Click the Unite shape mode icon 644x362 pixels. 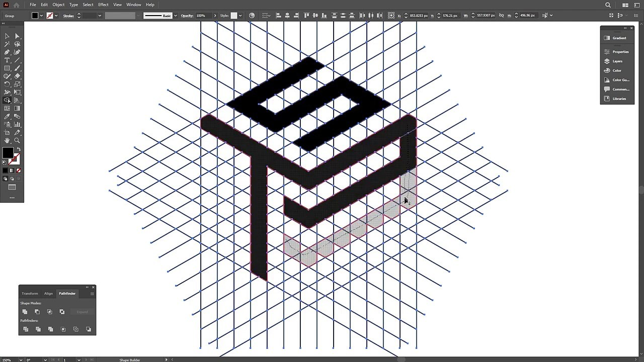pyautogui.click(x=25, y=312)
